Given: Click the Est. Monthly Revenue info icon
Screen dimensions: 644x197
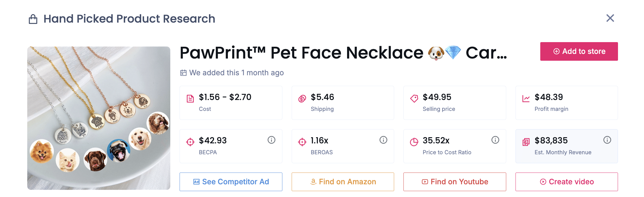Looking at the screenshot, I should 607,140.
